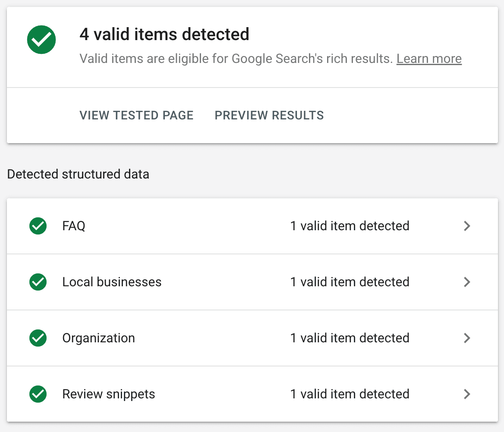504x432 pixels.
Task: Click VIEW TESTED PAGE
Action: click(x=136, y=115)
